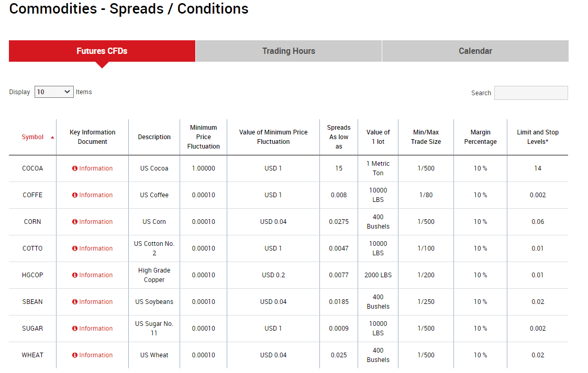Open the Calendar tab
This screenshot has width=588, height=373.
coord(475,51)
